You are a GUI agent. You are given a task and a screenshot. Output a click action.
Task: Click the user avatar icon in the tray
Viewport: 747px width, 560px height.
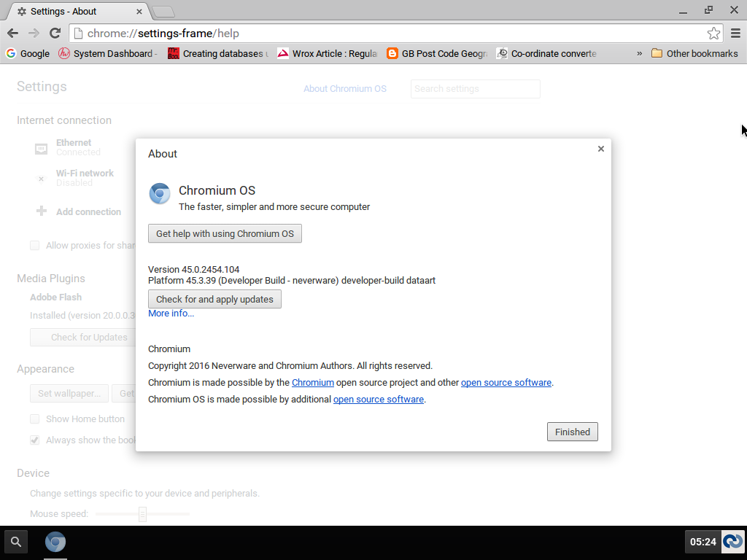coord(732,542)
